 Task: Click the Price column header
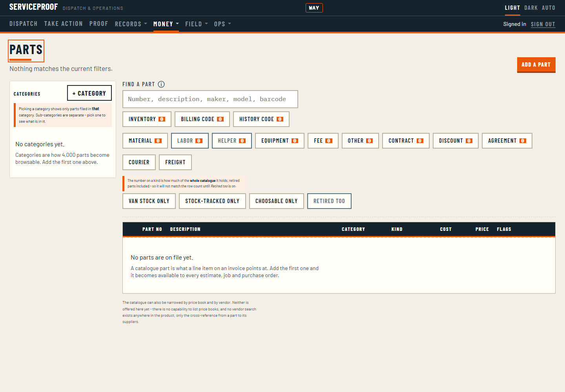[x=482, y=229]
